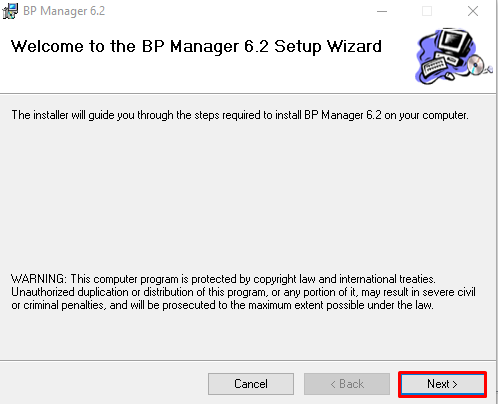Click the grayed-out maximize window button
Viewport: 498px width, 404px height.
coord(427,11)
